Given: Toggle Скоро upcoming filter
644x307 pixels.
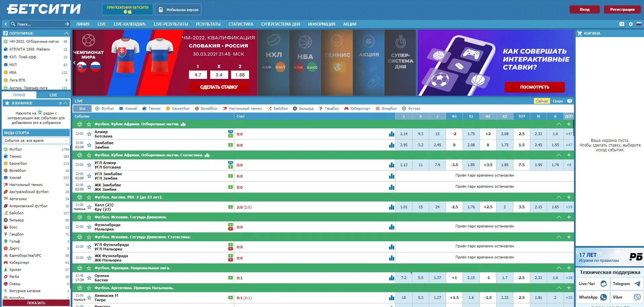Looking at the screenshot, I should [x=558, y=101].
